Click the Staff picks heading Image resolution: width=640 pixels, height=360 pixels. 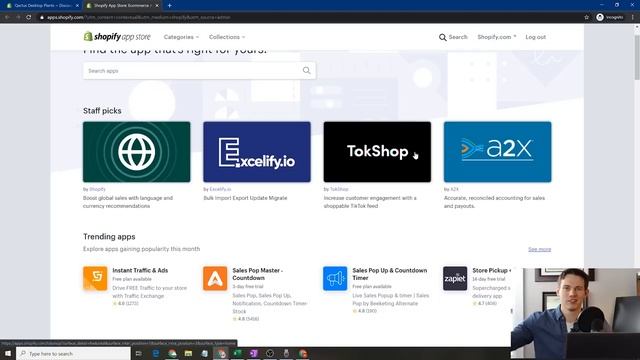pyautogui.click(x=102, y=111)
